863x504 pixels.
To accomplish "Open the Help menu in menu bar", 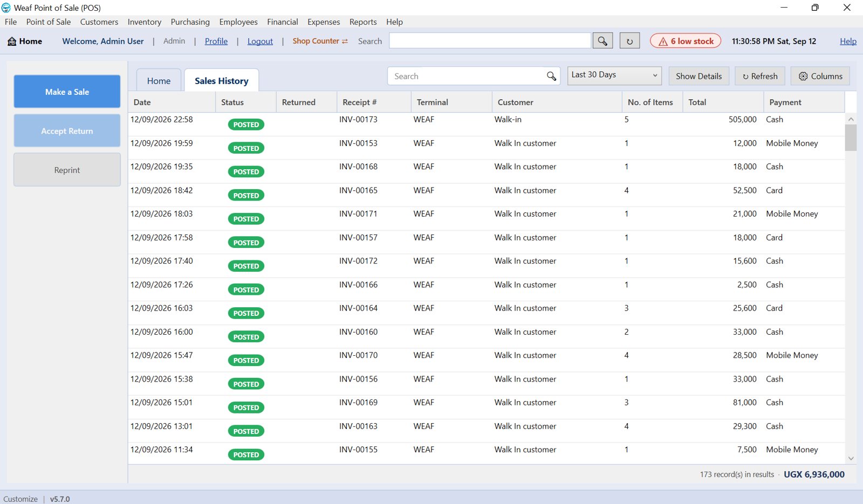I will coord(394,22).
